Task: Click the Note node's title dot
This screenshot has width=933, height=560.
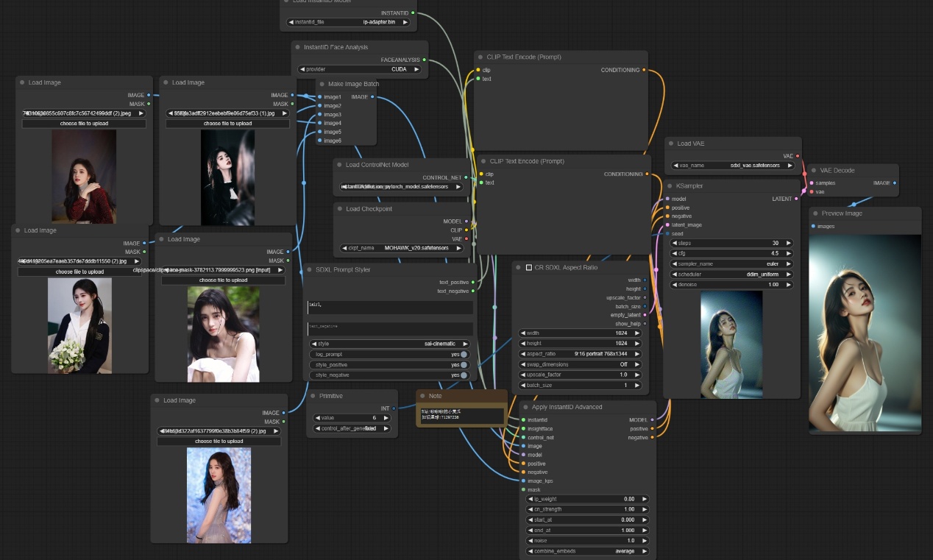Action: click(422, 396)
